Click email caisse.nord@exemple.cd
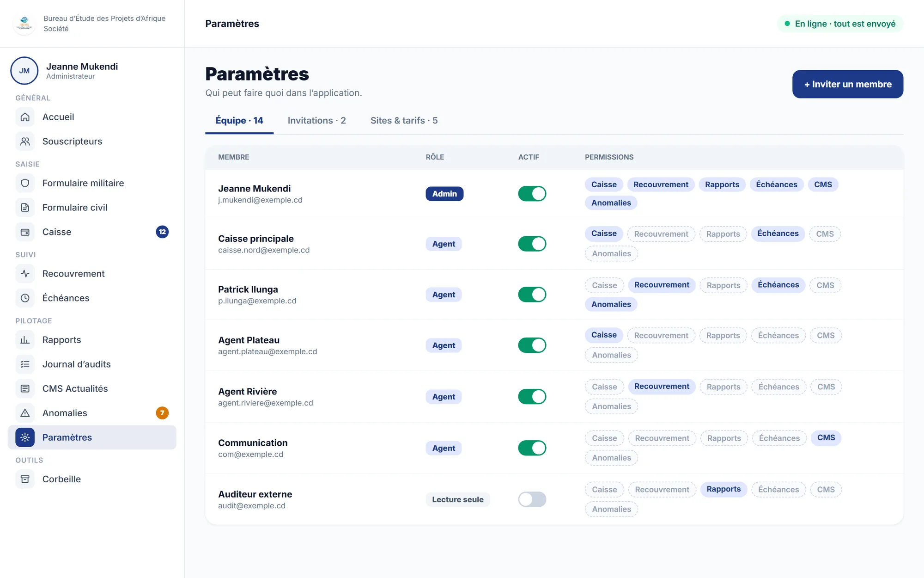924x578 pixels. (x=264, y=250)
